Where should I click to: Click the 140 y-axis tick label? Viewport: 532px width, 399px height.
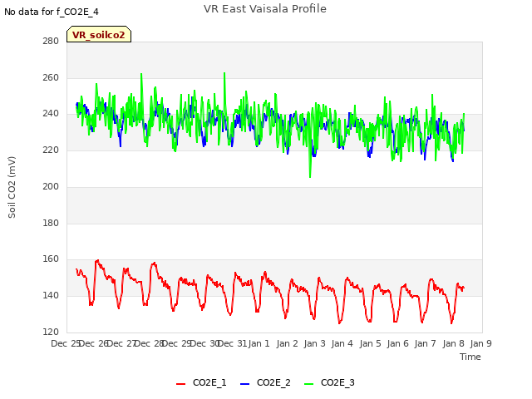pyautogui.click(x=51, y=296)
